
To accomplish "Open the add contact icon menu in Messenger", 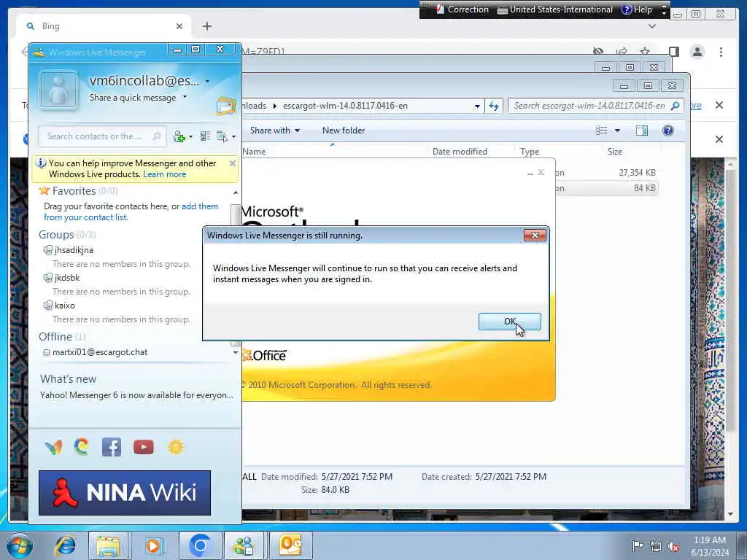I will (x=183, y=136).
